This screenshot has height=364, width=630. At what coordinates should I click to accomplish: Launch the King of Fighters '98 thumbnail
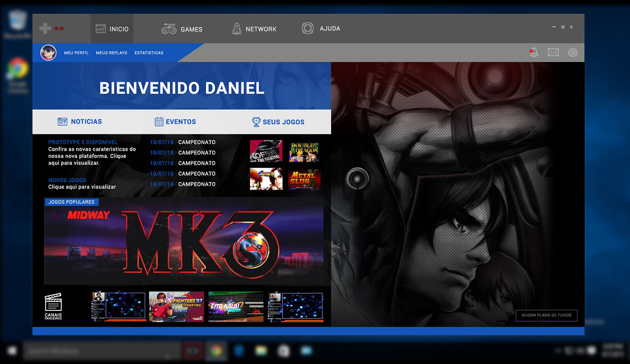coord(266,179)
